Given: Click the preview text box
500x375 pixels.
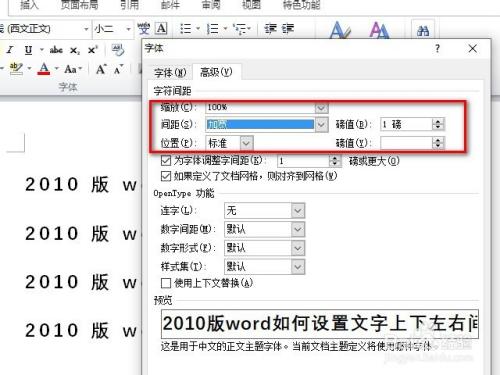Looking at the screenshot, I should 320,324.
